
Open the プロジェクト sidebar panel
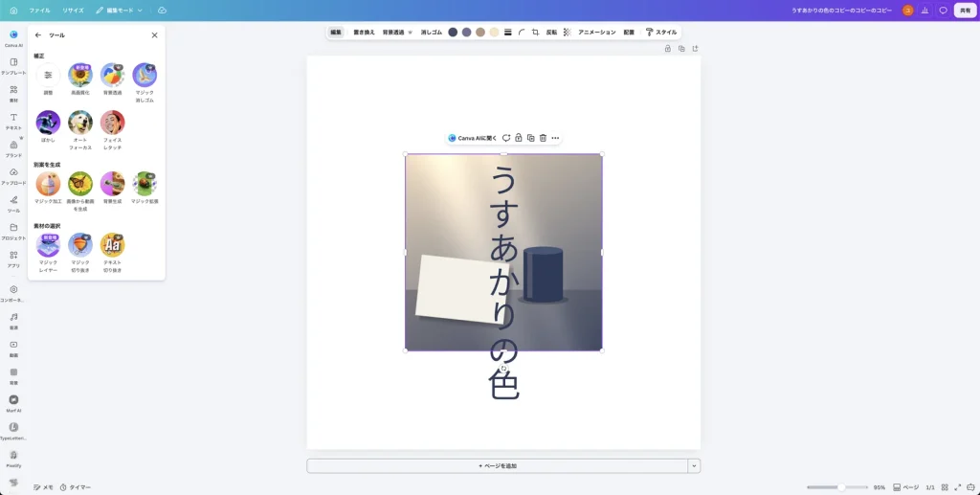click(13, 231)
